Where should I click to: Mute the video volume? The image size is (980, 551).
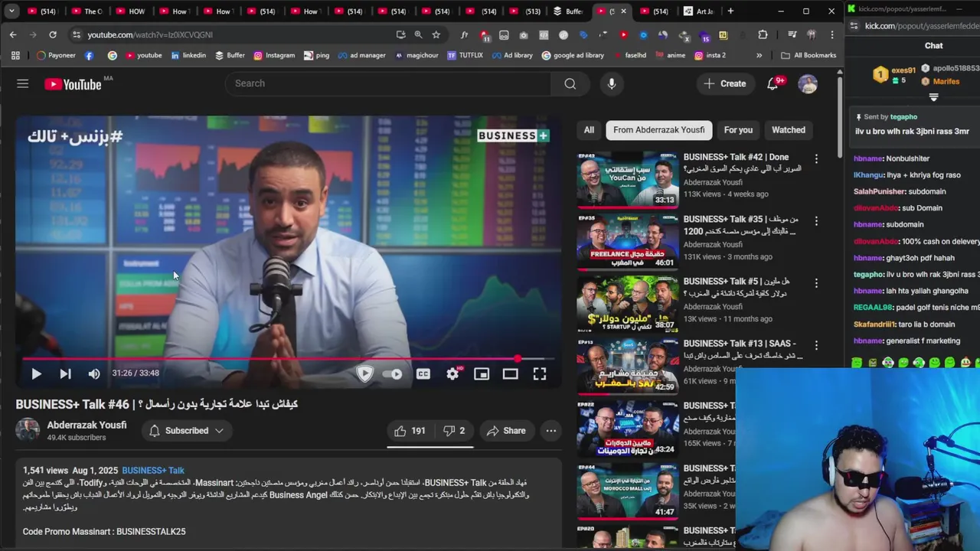[x=94, y=373]
